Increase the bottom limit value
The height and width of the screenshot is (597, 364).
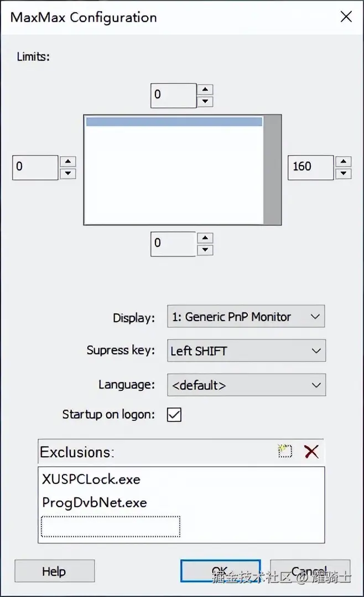point(205,238)
